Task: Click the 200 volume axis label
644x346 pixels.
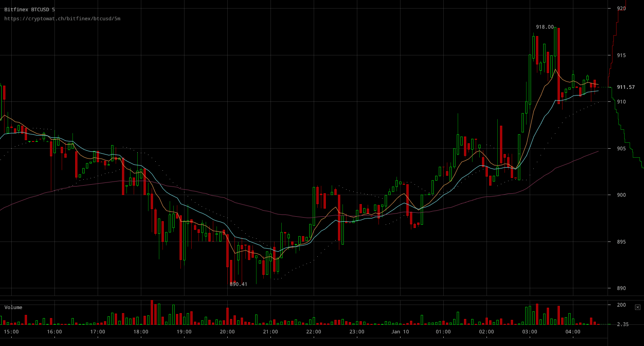Action: [621, 305]
